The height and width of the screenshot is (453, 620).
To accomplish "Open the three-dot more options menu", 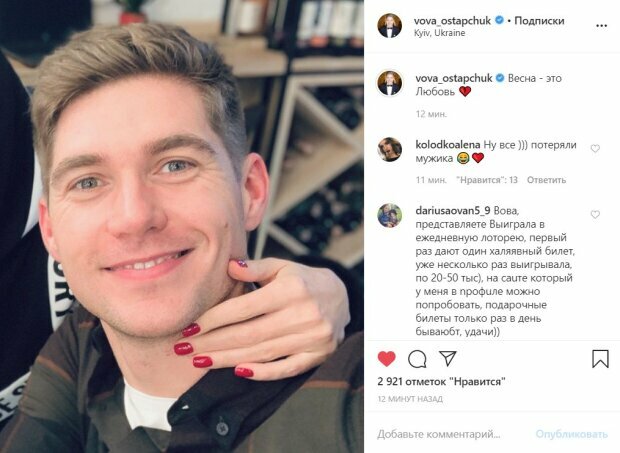I will pos(601,26).
